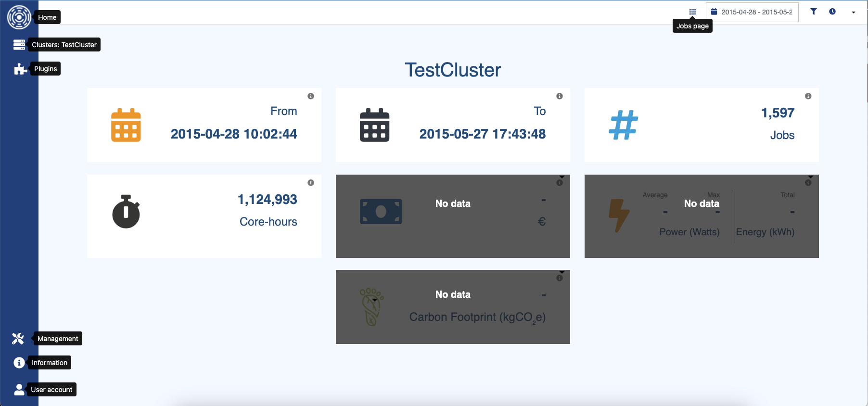868x406 pixels.
Task: Go to Jobs page list icon
Action: point(693,12)
